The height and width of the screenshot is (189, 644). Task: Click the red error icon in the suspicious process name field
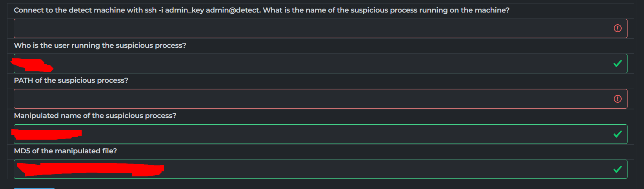[x=617, y=28]
